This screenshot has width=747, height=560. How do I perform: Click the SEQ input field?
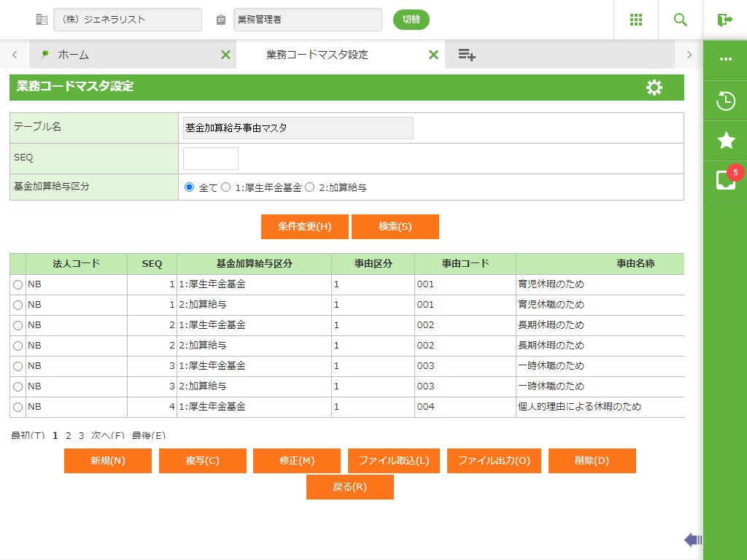coord(210,158)
